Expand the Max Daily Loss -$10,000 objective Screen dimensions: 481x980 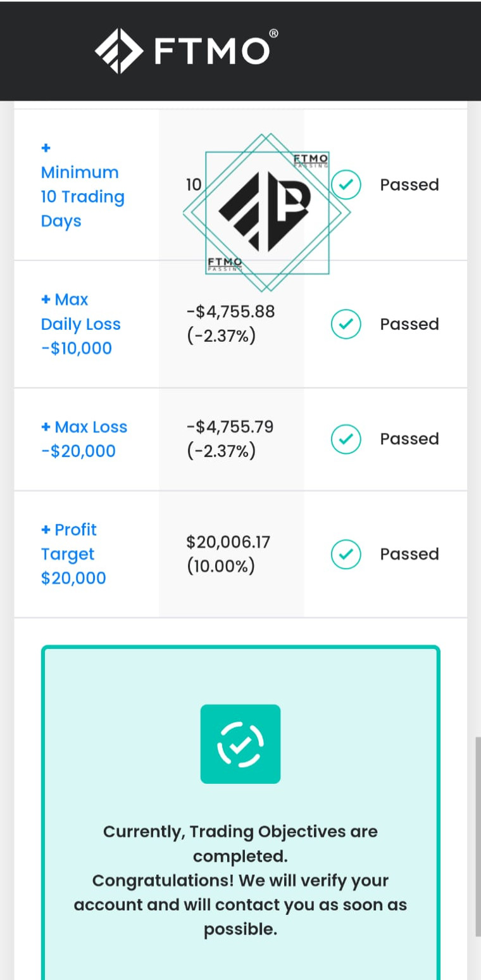80,324
